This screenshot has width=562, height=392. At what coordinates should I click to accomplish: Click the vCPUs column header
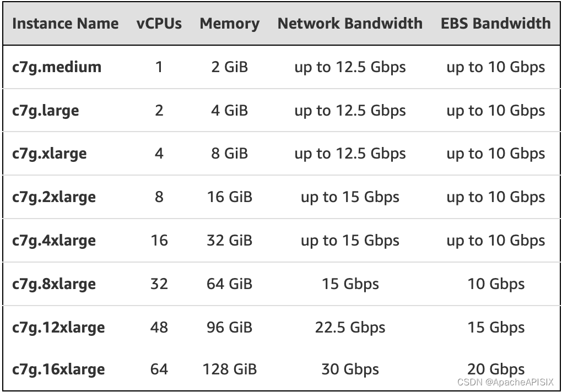[x=159, y=24]
